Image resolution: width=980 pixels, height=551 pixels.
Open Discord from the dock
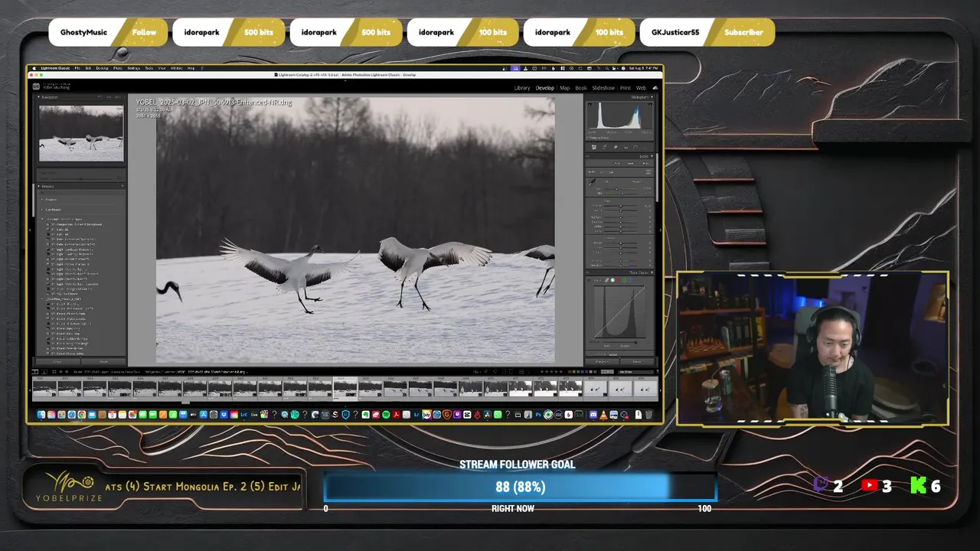click(x=593, y=415)
